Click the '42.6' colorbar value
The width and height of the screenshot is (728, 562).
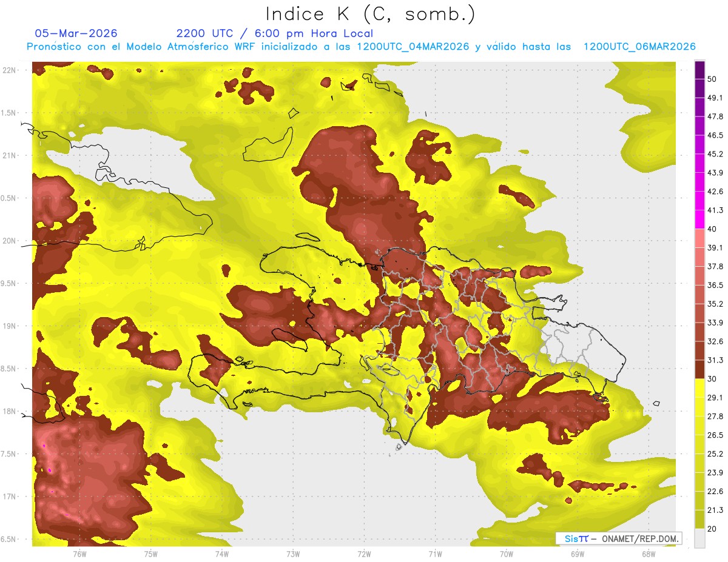coord(715,192)
